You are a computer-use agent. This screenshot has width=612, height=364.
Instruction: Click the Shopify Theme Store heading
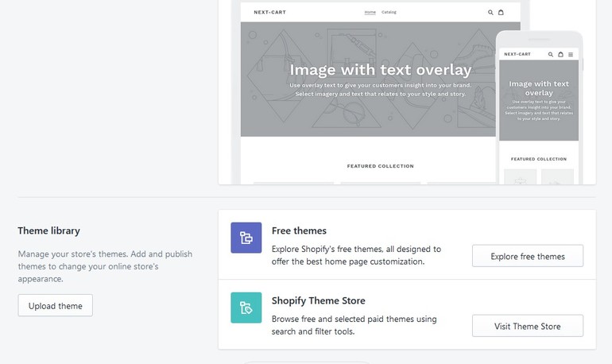pyautogui.click(x=319, y=300)
